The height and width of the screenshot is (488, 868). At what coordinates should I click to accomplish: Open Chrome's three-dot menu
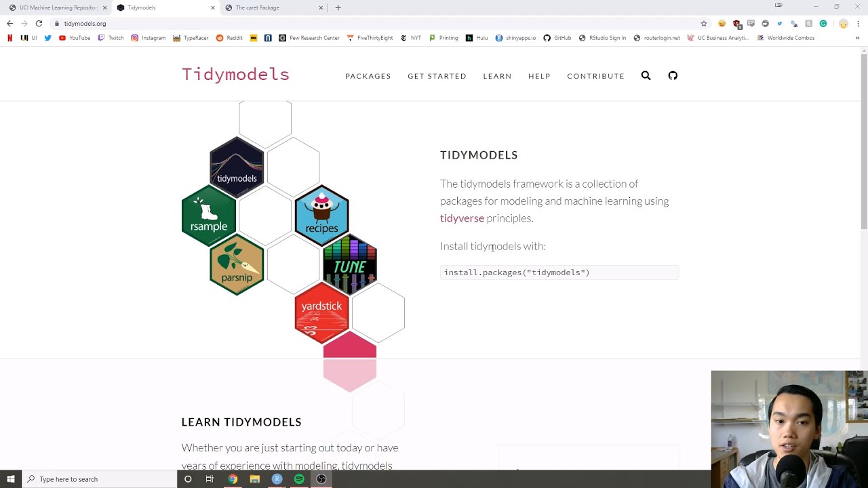pos(858,23)
